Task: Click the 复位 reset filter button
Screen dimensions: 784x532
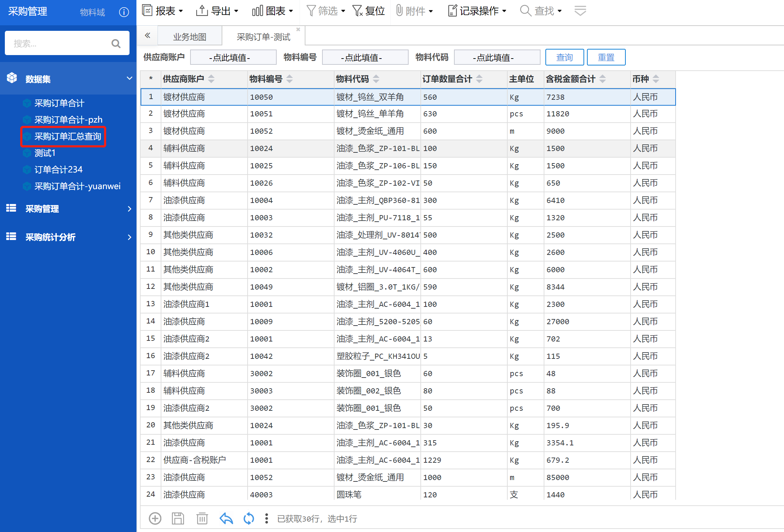Action: pos(368,11)
